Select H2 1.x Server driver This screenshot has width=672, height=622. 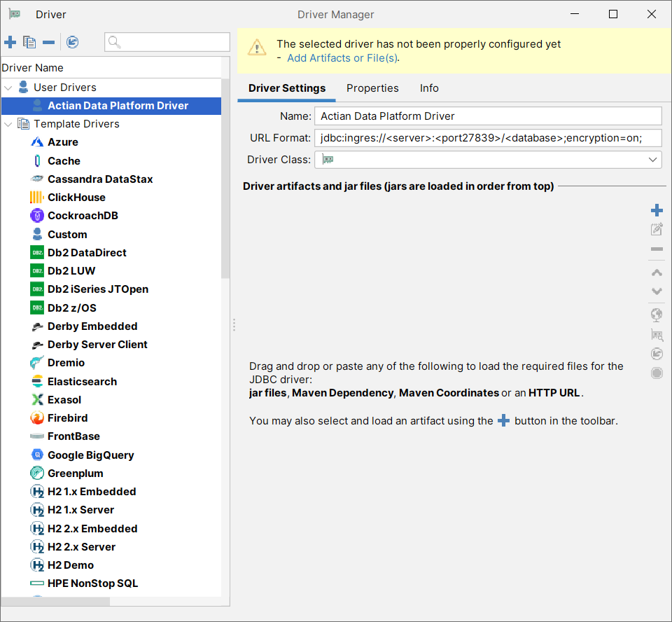(x=80, y=510)
